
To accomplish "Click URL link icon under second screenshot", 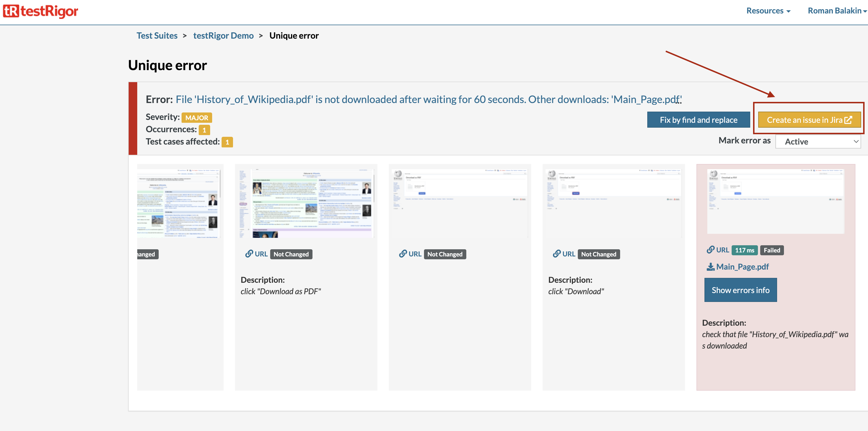I will (249, 254).
